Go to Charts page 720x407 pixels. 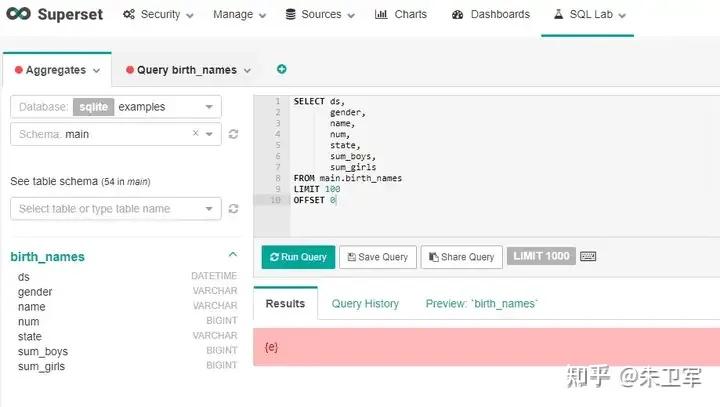(401, 15)
